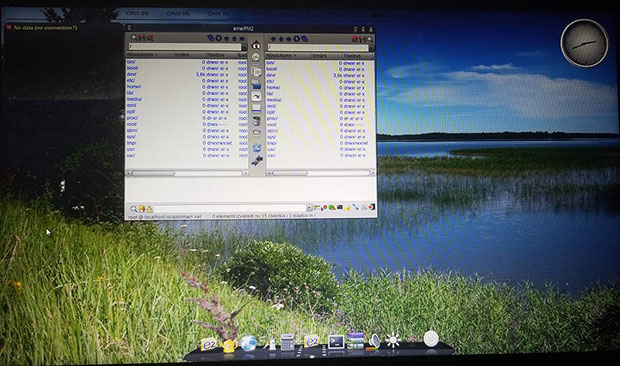Open the yellow teapot icon in the dock

click(x=229, y=345)
